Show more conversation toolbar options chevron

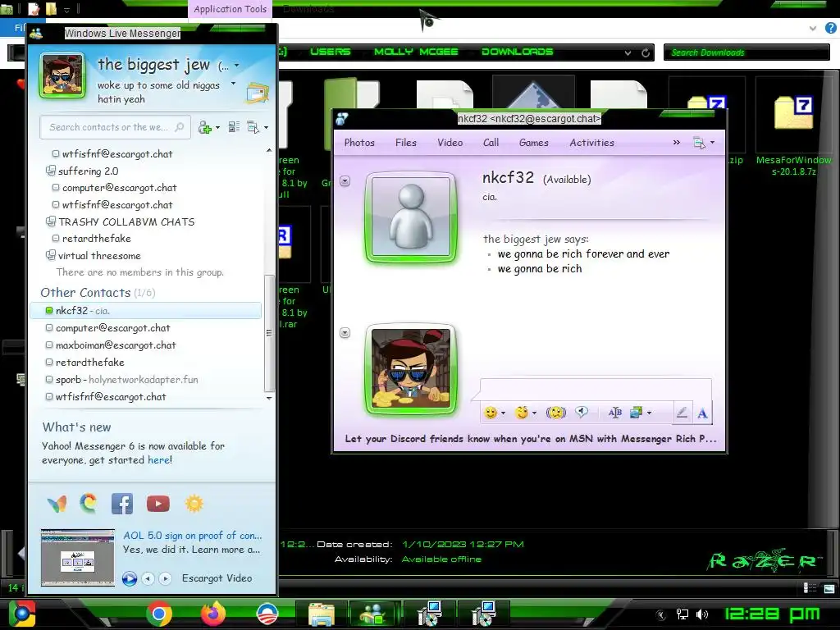[676, 143]
